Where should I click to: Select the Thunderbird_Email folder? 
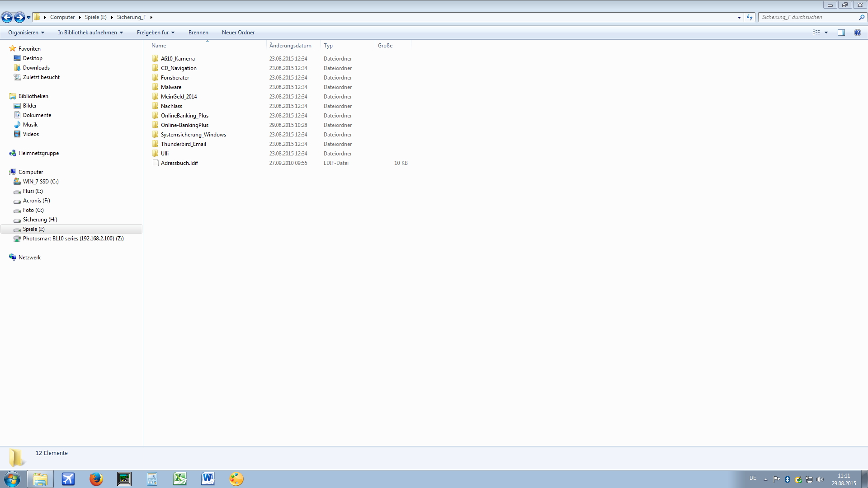click(x=184, y=144)
